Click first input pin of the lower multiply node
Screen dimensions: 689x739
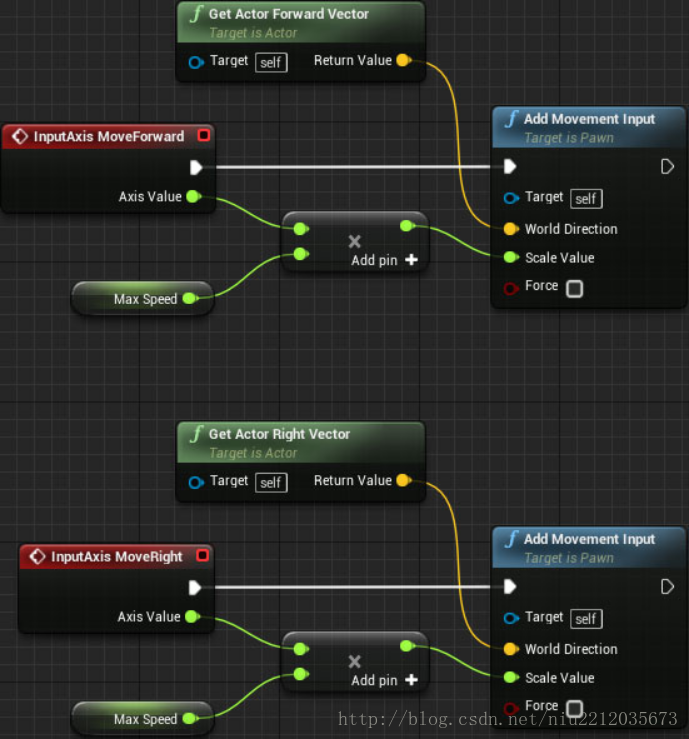[x=301, y=649]
